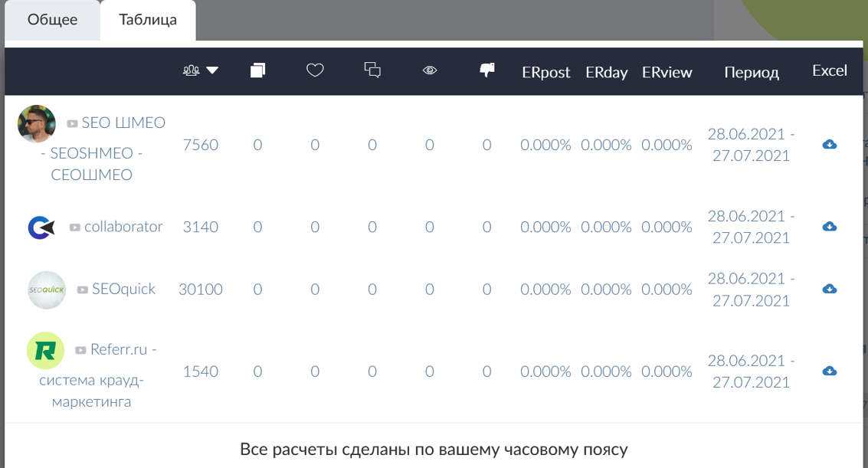Open the collaborator channel link
868x468 pixels.
123,227
